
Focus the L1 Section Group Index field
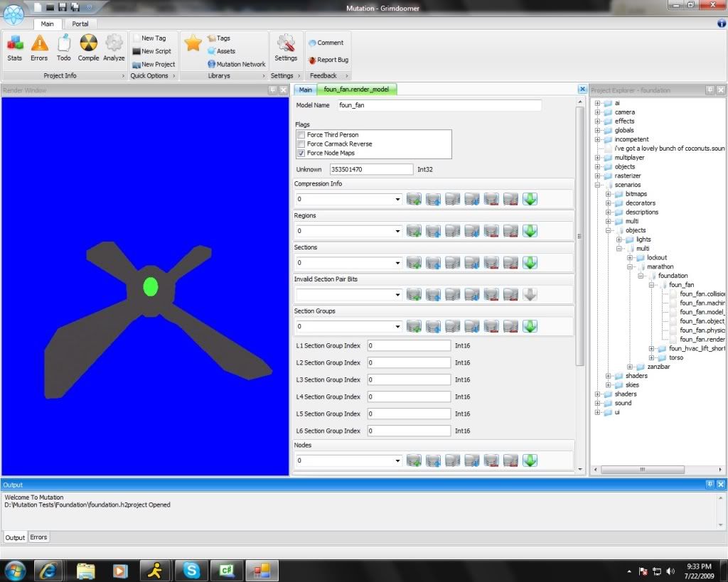(x=409, y=346)
